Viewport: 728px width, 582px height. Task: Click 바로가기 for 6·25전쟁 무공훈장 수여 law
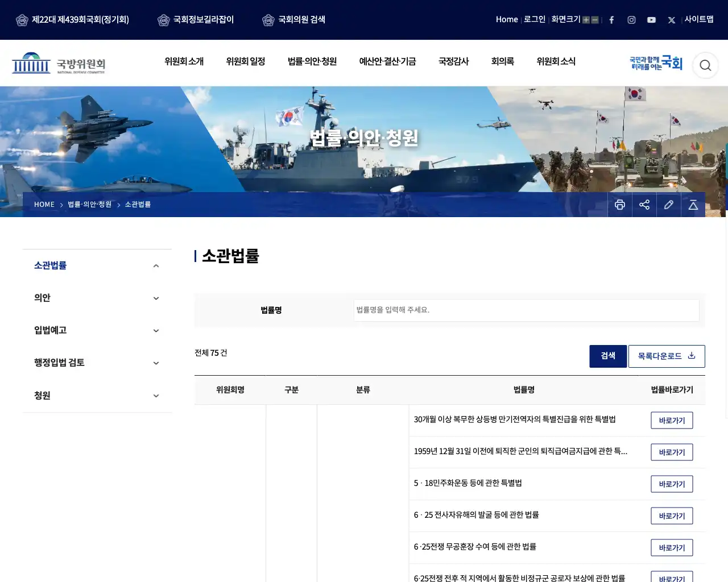[672, 548]
